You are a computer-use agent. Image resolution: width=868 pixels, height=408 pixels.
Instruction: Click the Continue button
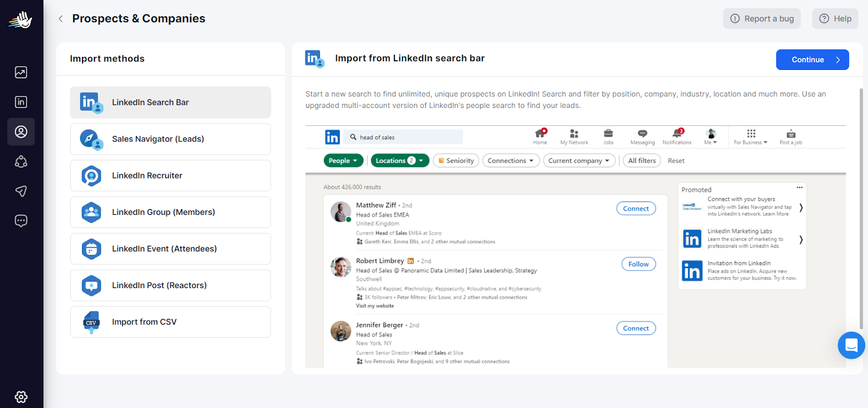(x=812, y=60)
